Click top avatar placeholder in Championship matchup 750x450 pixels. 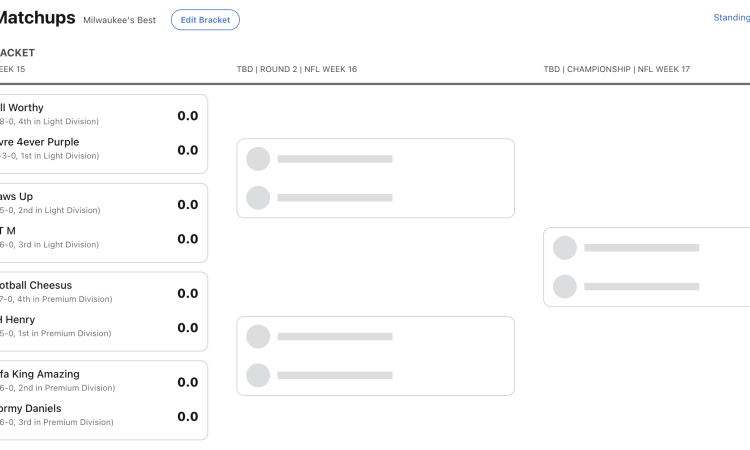[x=565, y=248]
